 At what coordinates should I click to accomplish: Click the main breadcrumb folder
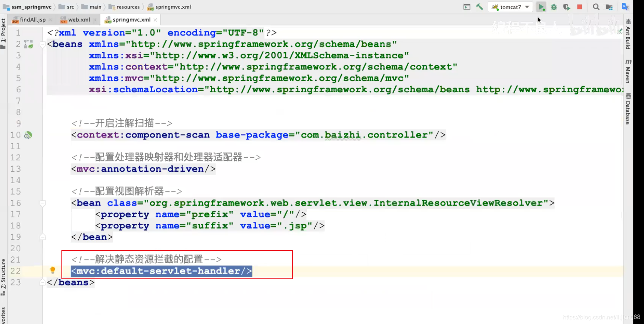point(92,7)
